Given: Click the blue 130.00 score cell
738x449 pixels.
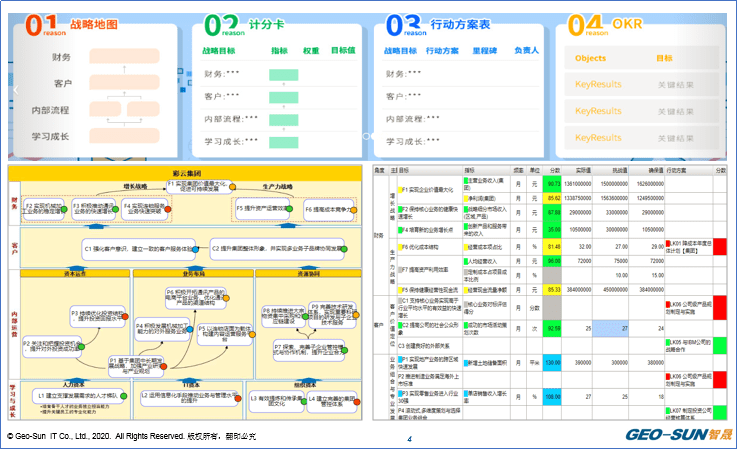Looking at the screenshot, I should coord(552,362).
